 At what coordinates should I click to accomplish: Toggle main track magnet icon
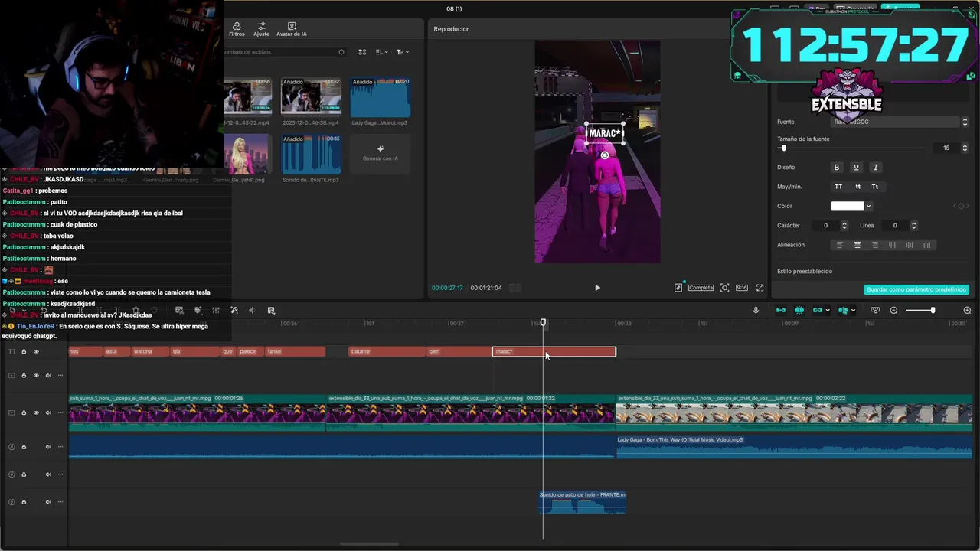point(781,310)
